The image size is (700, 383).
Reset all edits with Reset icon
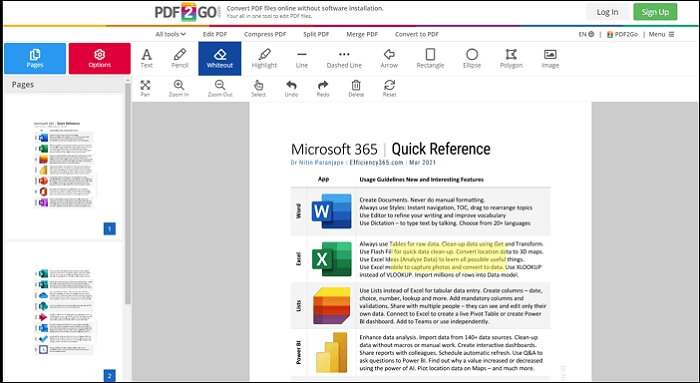[x=389, y=88]
